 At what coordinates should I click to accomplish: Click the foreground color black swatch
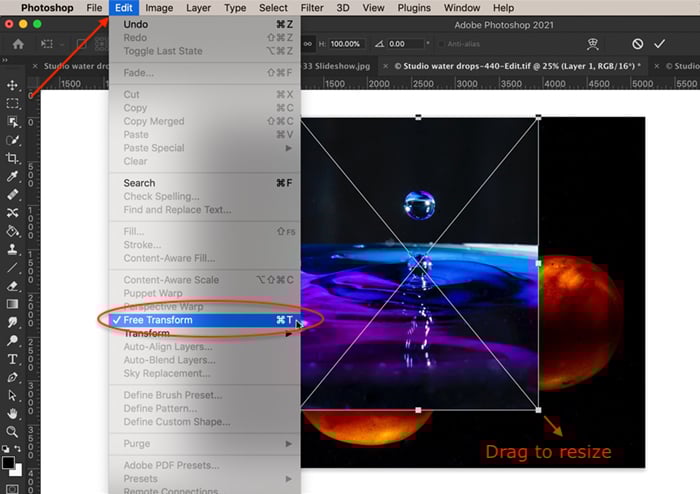pos(8,462)
